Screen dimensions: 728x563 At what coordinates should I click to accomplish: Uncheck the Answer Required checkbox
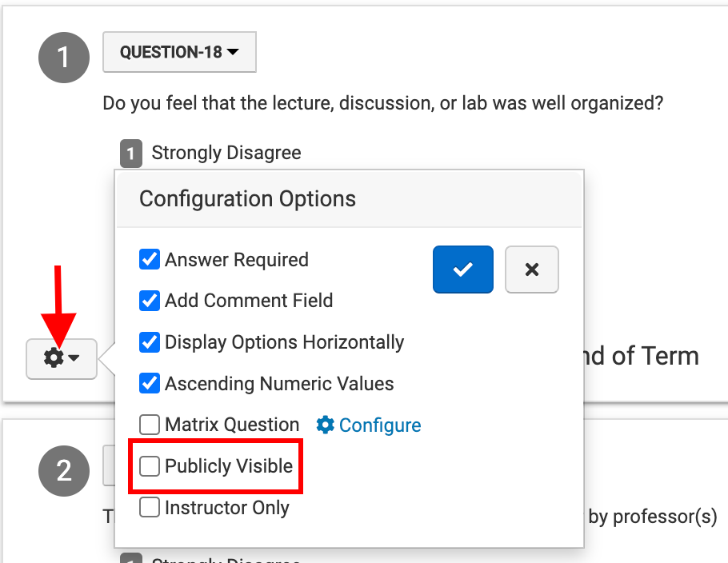click(x=150, y=259)
